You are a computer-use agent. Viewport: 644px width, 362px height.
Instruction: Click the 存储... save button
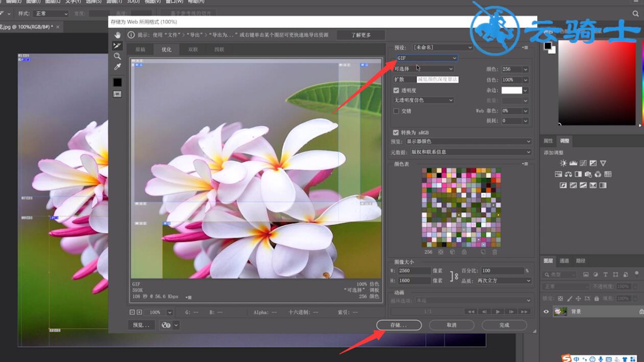point(399,325)
